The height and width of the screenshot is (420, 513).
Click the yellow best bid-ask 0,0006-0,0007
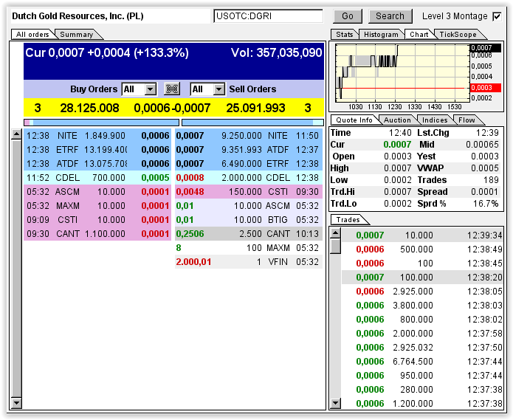[x=172, y=108]
